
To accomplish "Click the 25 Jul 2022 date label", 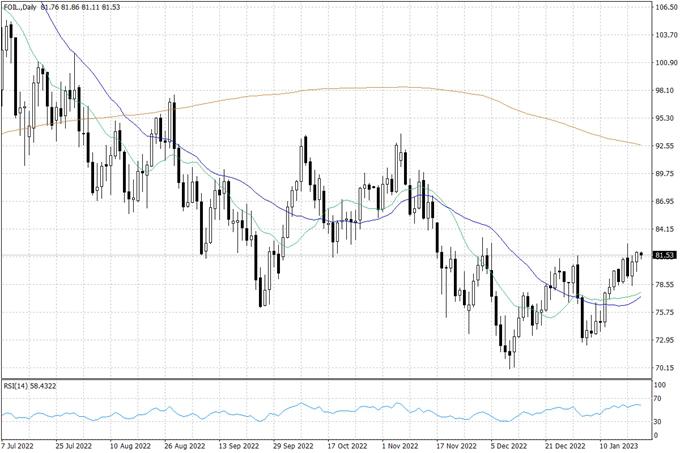I will [x=76, y=446].
